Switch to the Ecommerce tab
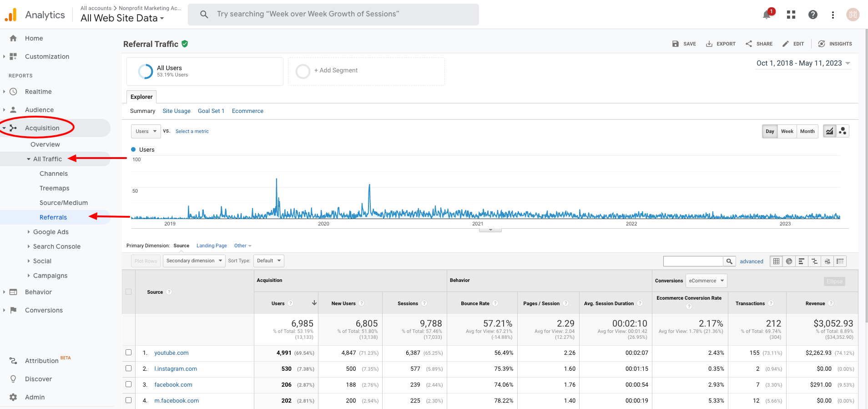This screenshot has height=409, width=868. [x=247, y=111]
